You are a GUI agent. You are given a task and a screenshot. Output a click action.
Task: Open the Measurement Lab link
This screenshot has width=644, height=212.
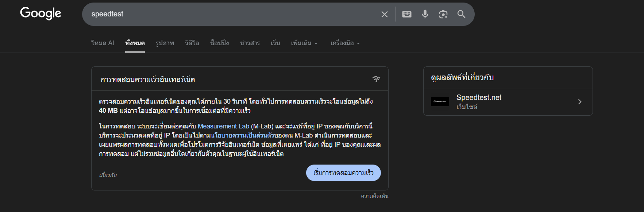tap(223, 126)
